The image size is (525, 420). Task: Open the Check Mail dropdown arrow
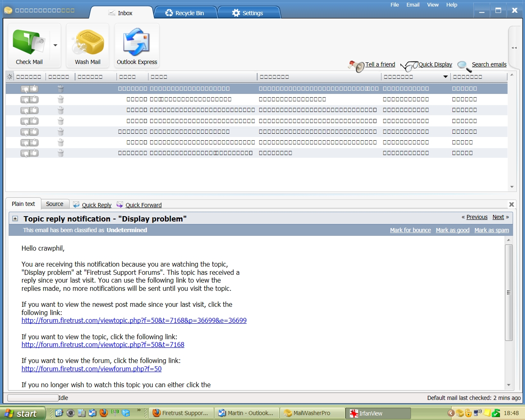(55, 46)
